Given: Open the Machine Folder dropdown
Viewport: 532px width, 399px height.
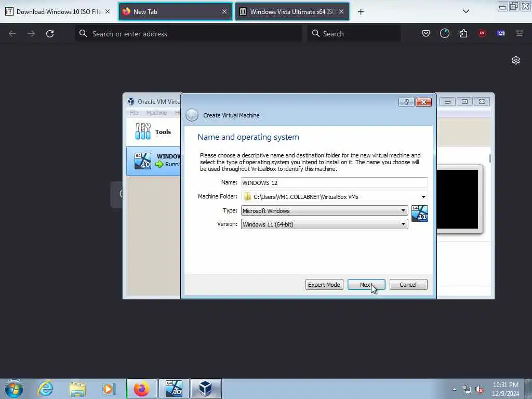Looking at the screenshot, I should point(423,197).
